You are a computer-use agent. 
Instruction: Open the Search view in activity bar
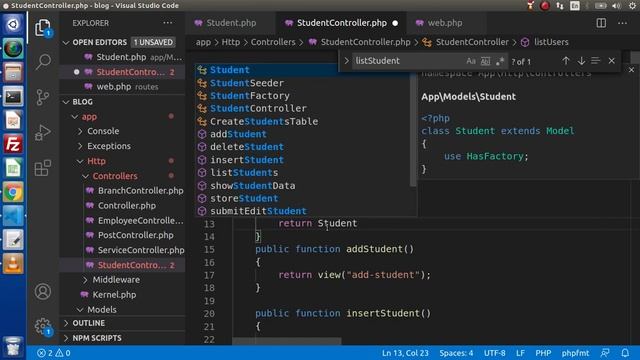pos(42,62)
